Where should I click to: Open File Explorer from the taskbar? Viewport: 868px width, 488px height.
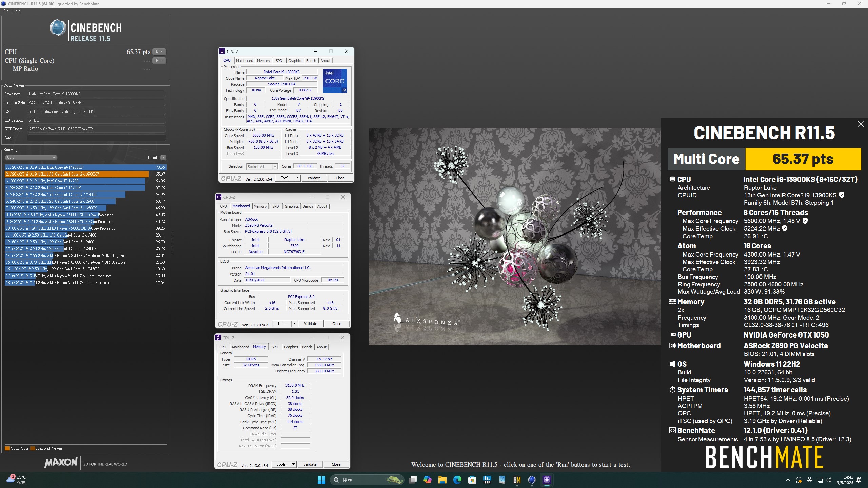click(x=442, y=480)
